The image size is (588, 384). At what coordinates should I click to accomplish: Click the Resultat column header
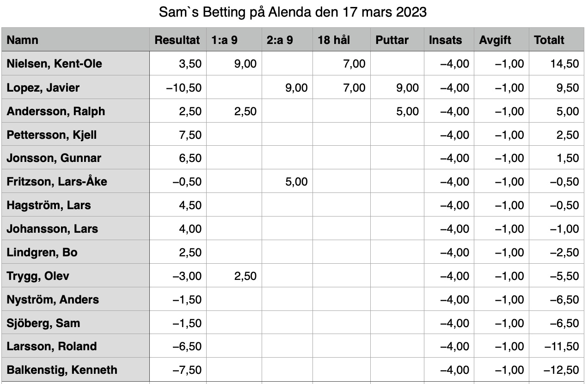tap(178, 40)
